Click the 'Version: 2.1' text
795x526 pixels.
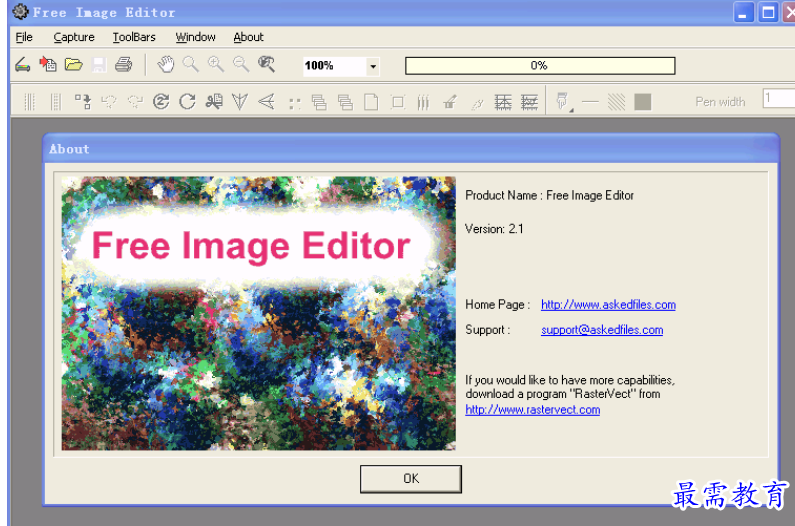click(x=494, y=229)
